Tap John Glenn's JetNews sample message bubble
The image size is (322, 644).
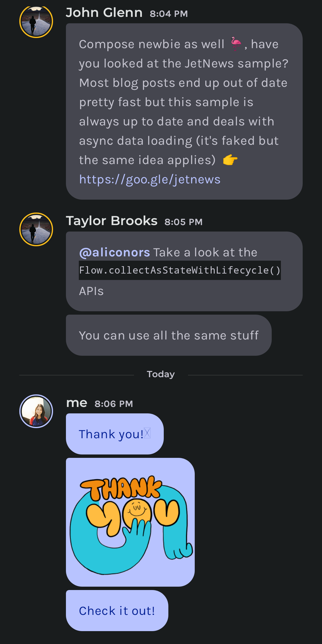click(x=184, y=112)
